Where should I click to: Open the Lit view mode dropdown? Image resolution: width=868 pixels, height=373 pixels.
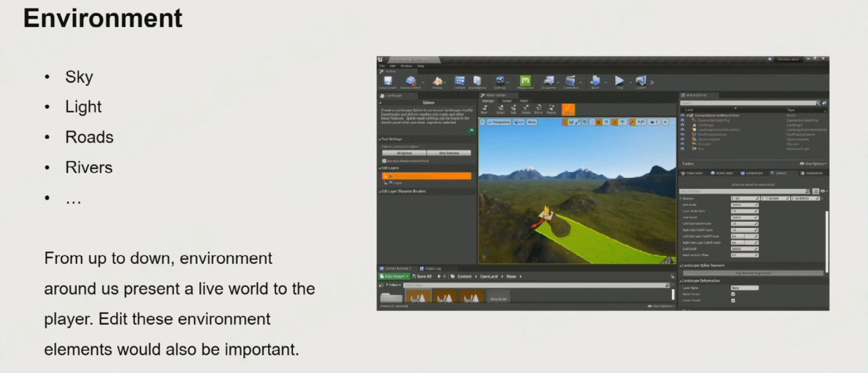[x=519, y=122]
